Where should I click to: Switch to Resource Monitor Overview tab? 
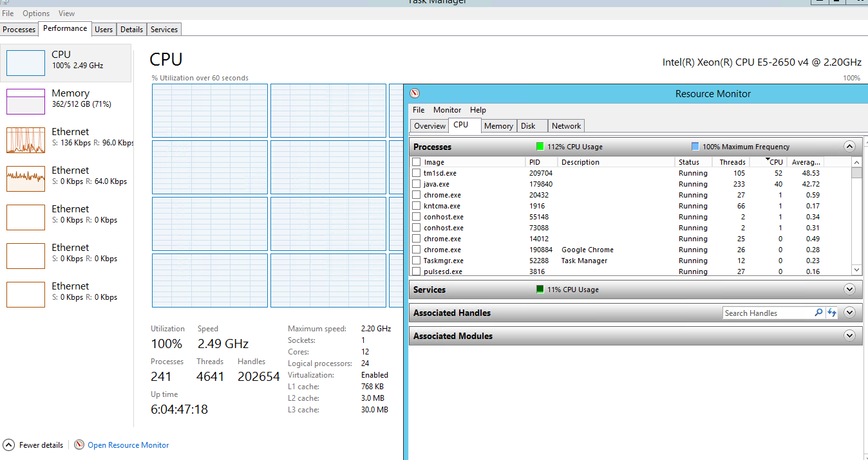pyautogui.click(x=429, y=126)
